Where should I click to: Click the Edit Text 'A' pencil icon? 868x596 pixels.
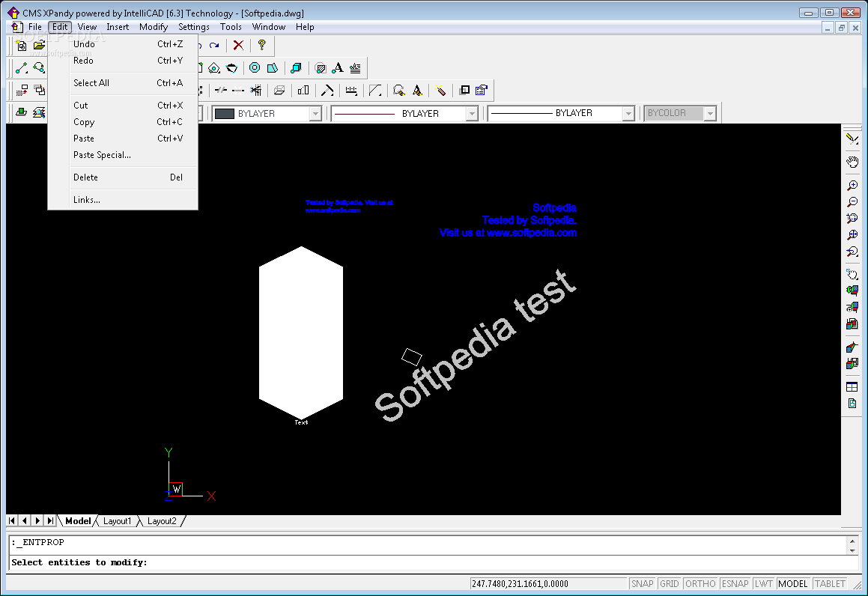(417, 90)
